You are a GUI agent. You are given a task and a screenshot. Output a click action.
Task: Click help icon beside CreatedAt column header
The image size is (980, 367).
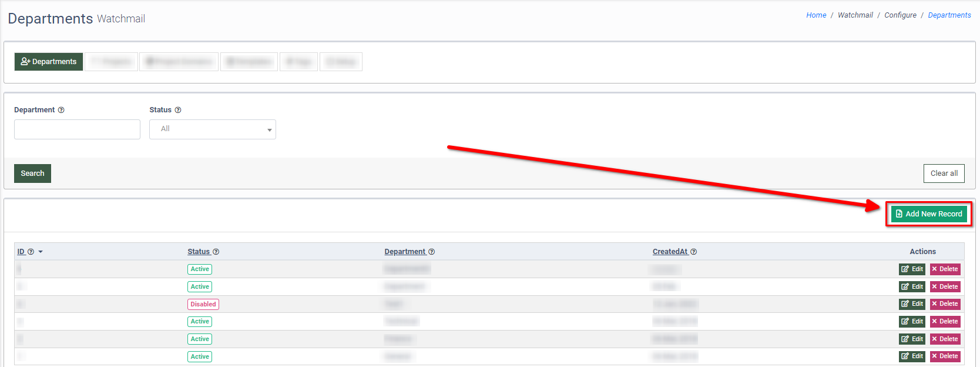[x=693, y=252]
